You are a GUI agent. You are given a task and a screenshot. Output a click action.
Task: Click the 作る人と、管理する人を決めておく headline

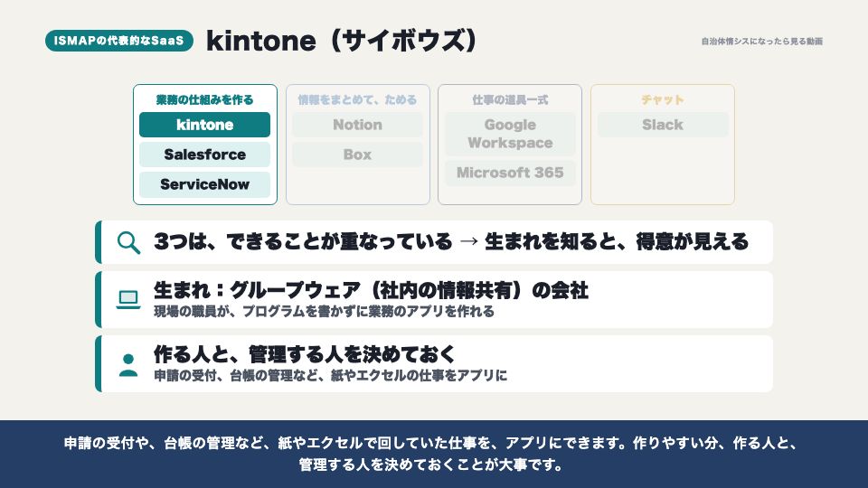pyautogui.click(x=305, y=354)
